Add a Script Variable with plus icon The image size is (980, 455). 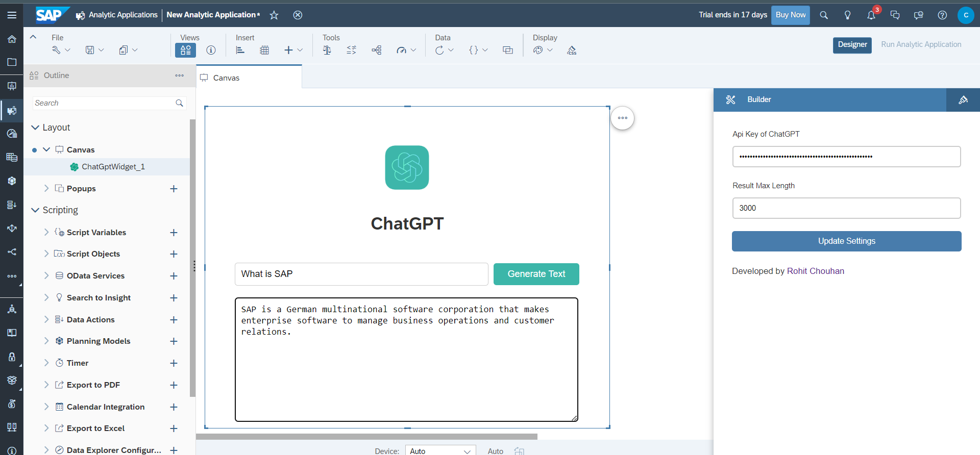coord(174,233)
